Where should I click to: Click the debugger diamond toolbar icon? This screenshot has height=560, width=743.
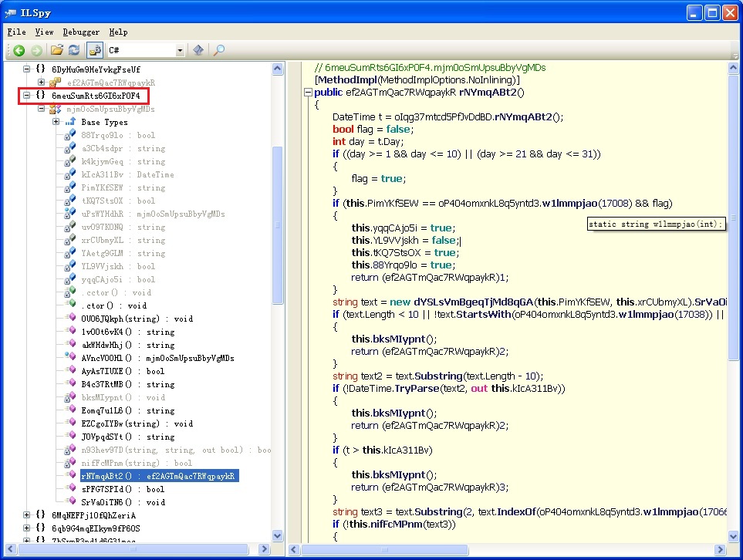point(198,49)
